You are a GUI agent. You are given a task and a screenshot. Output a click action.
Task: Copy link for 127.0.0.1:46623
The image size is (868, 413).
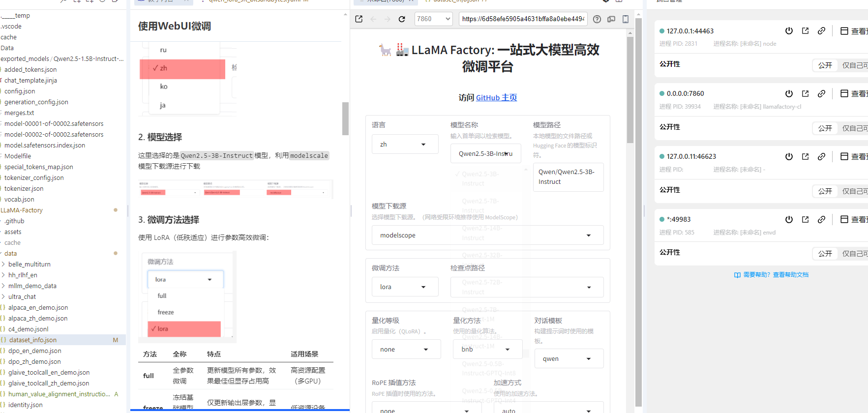click(x=822, y=156)
